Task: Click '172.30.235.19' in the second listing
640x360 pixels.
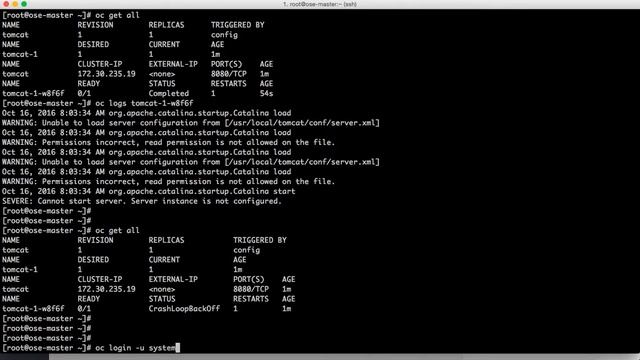Action: (x=106, y=289)
